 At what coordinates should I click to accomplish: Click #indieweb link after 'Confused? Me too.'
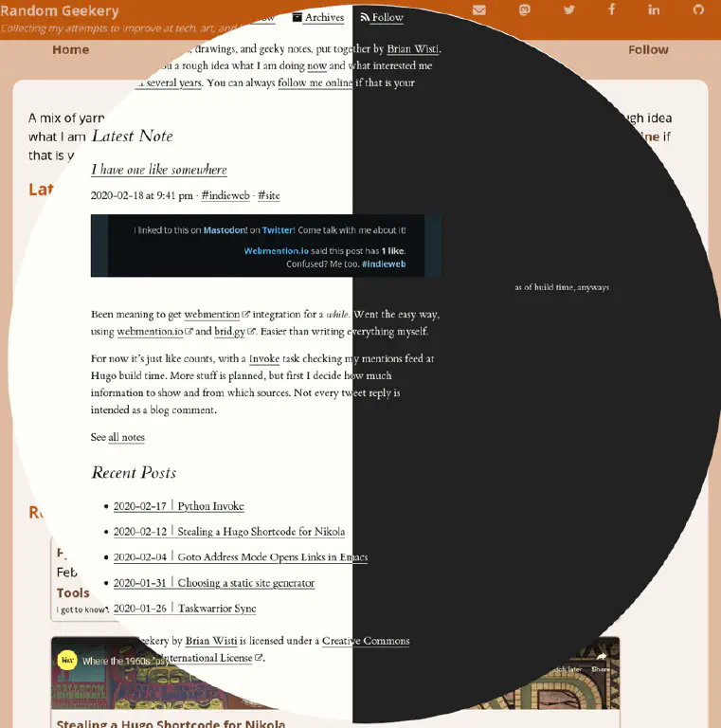coord(384,264)
